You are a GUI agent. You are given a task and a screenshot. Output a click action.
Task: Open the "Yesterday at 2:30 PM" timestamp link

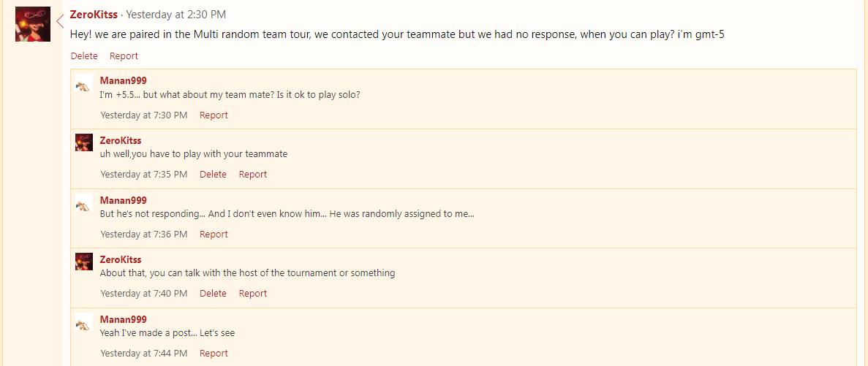[x=176, y=15]
